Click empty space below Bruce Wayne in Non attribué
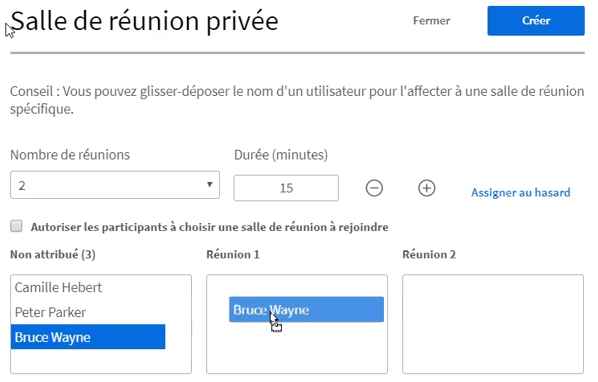 tap(101, 361)
